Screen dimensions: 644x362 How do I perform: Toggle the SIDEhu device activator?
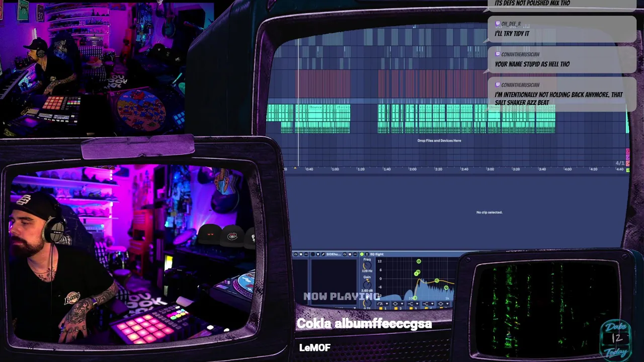point(313,254)
